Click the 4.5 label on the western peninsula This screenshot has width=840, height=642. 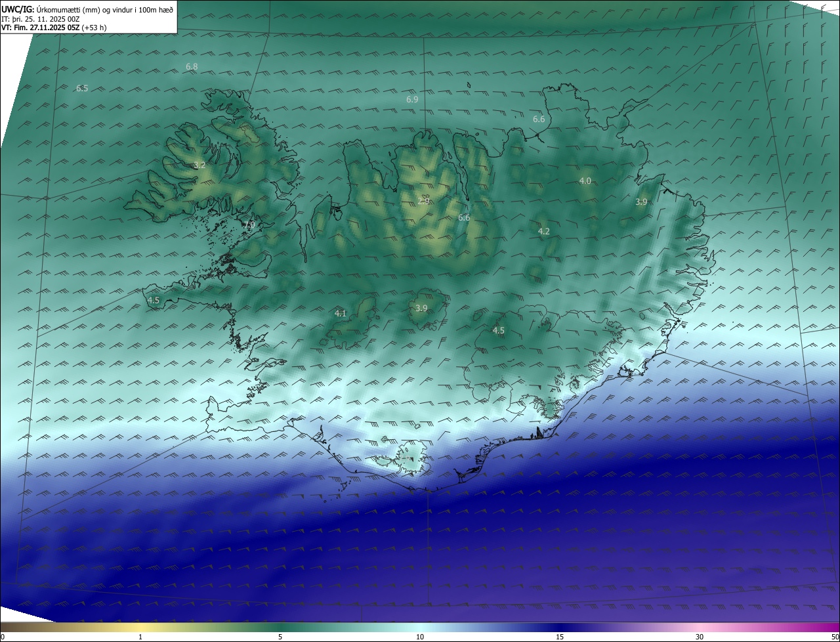[x=153, y=301]
